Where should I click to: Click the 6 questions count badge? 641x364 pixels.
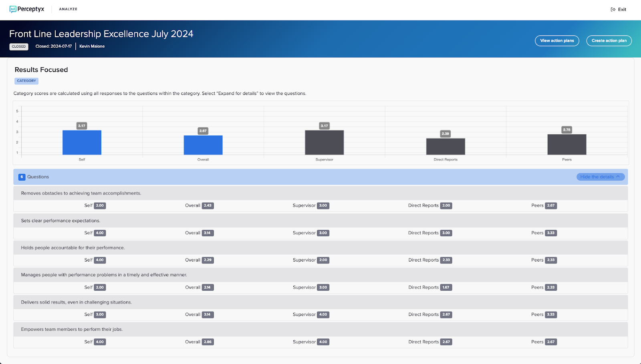coord(22,177)
